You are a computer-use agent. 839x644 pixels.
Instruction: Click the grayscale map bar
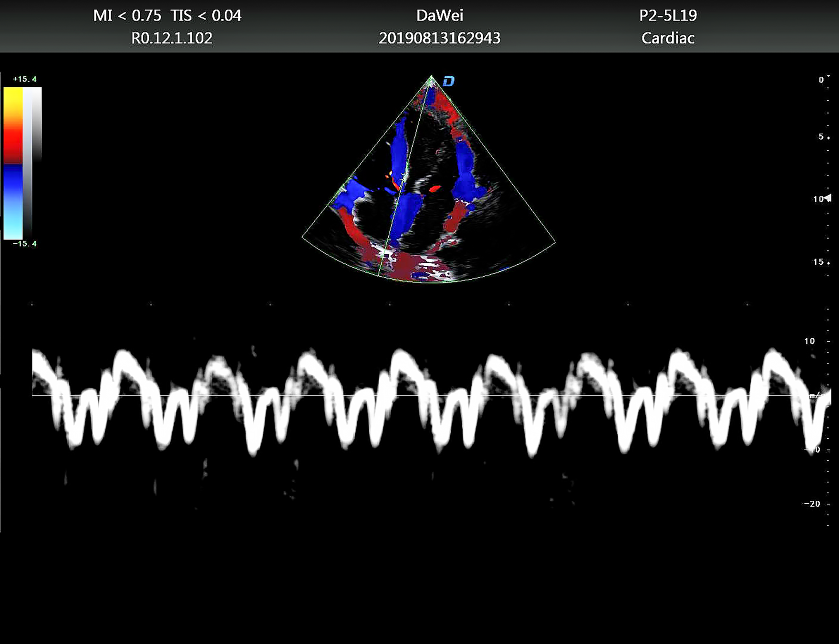(x=33, y=162)
